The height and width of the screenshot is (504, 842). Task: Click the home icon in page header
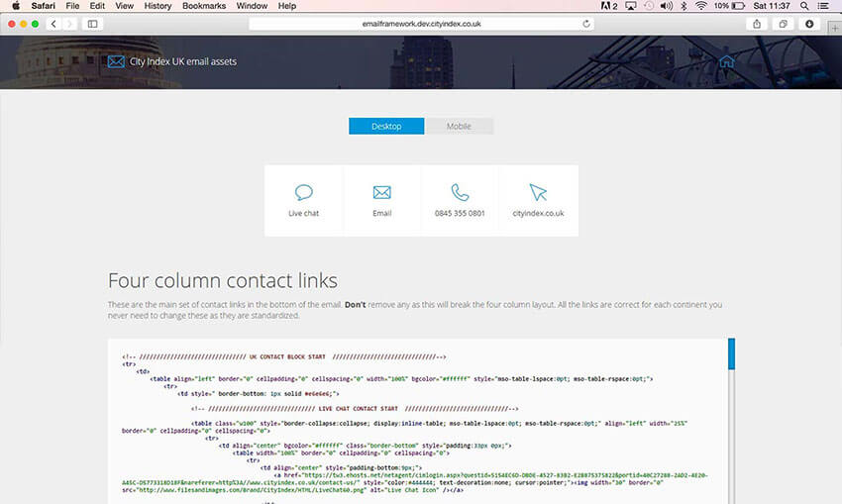pyautogui.click(x=727, y=61)
